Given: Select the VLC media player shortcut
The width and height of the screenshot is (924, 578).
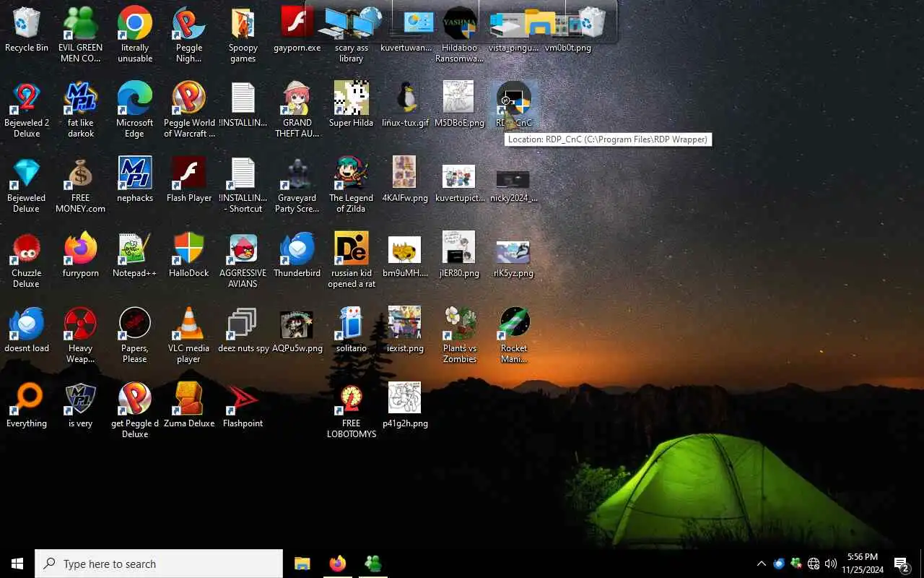Looking at the screenshot, I should coord(188,335).
